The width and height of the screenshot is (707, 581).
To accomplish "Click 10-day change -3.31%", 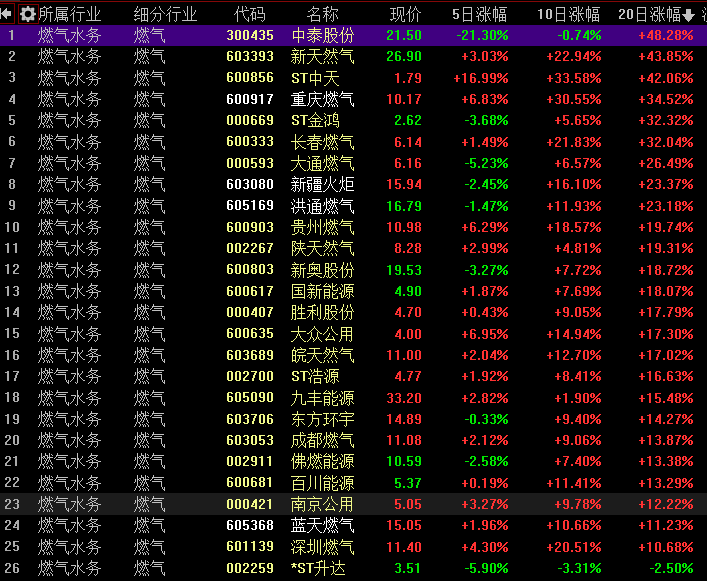I will click(x=579, y=568).
